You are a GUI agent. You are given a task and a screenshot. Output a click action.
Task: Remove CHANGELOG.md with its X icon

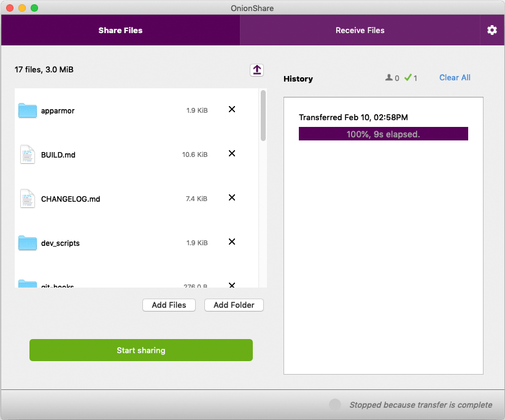[232, 197]
